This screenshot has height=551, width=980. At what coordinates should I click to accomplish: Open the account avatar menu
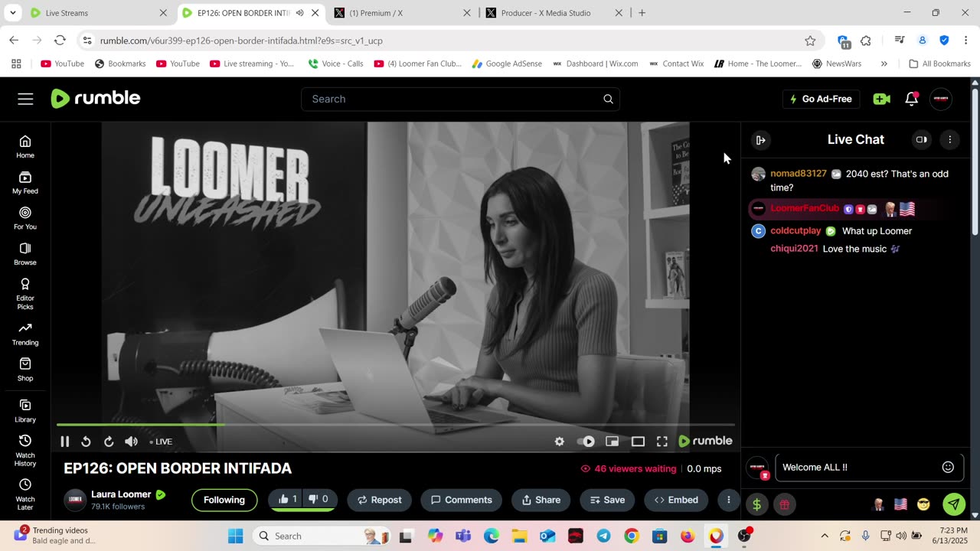941,99
